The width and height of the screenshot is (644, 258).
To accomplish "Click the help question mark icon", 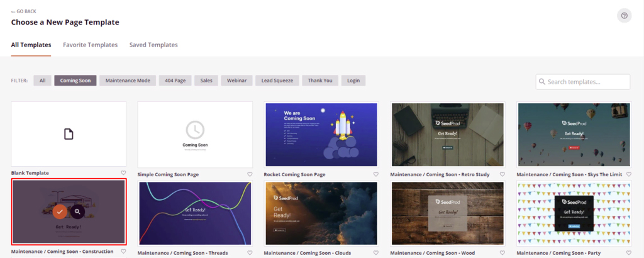I will point(624,16).
